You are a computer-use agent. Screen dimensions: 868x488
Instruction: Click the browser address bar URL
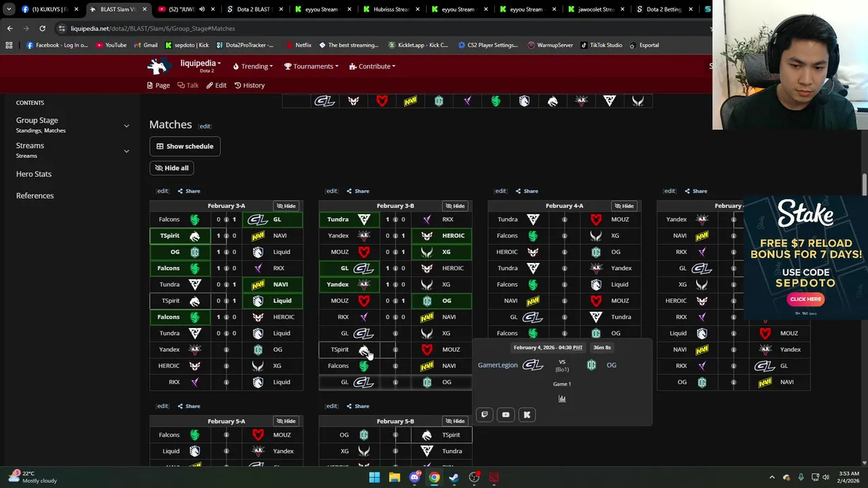pos(153,28)
